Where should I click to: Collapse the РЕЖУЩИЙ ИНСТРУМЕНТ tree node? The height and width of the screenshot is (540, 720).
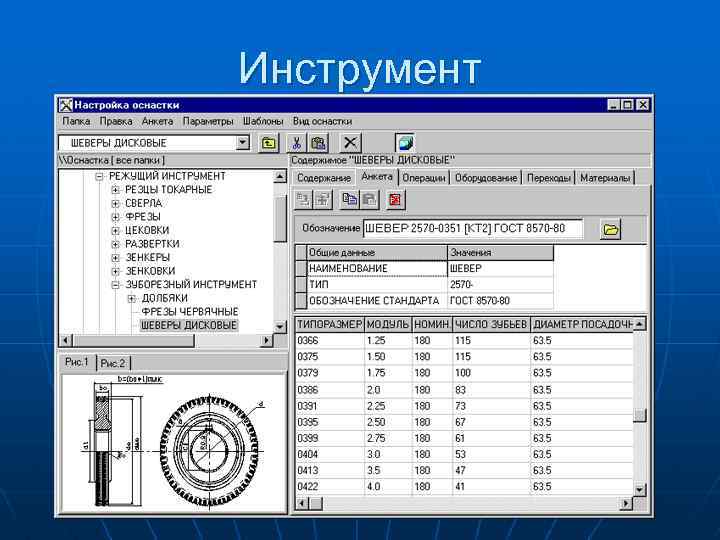99,176
